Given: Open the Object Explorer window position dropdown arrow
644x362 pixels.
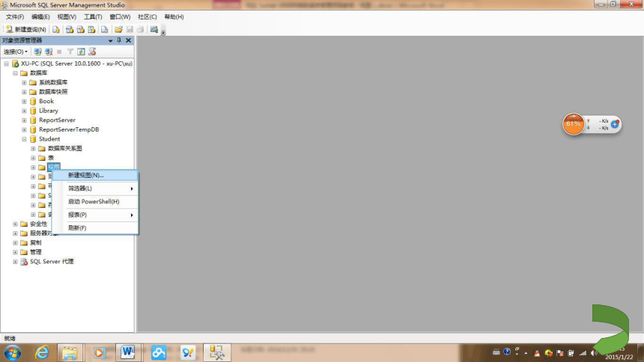Looking at the screenshot, I should 110,40.
